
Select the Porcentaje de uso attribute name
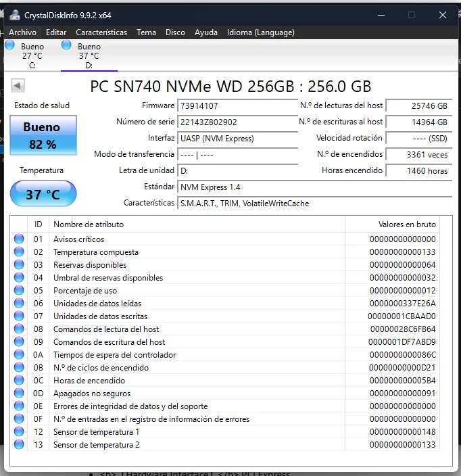tap(85, 291)
